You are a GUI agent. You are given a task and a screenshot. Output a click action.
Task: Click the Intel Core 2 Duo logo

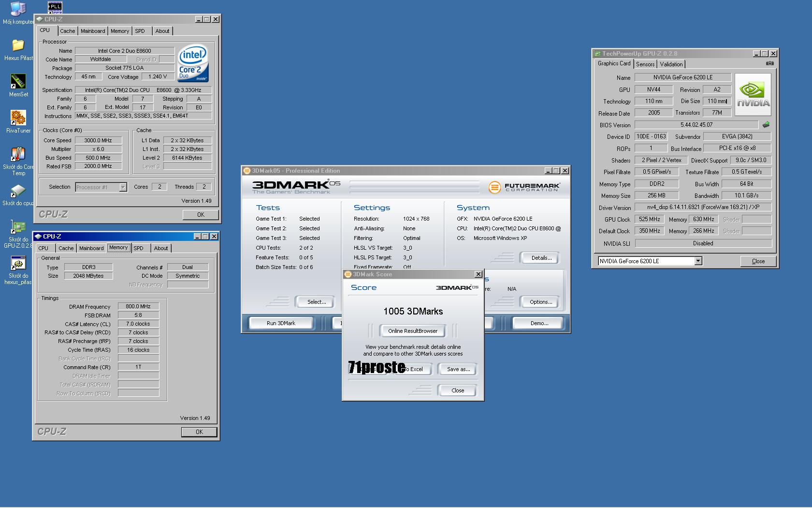[193, 63]
